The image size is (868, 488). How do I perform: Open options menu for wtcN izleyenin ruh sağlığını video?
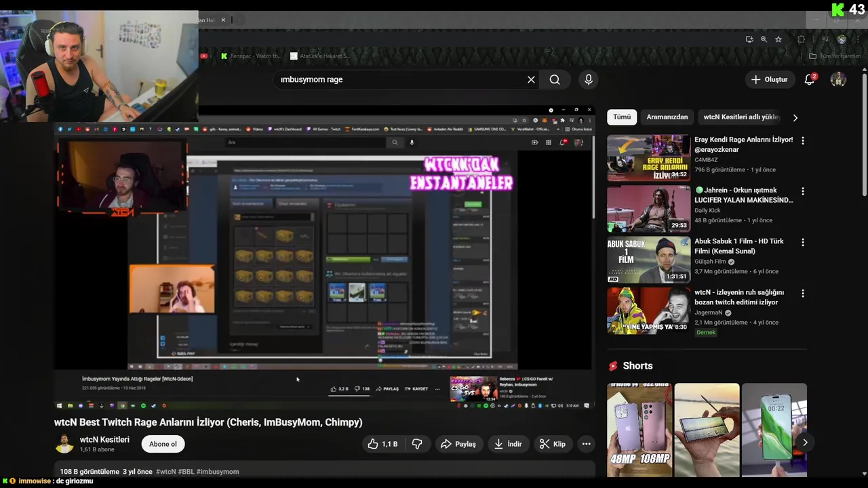pyautogui.click(x=803, y=293)
